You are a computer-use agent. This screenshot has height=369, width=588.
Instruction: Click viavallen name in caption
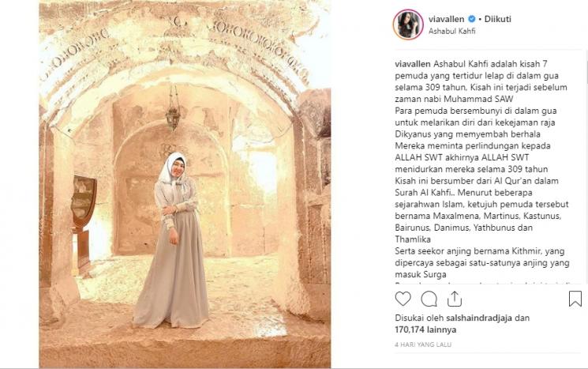click(x=413, y=64)
